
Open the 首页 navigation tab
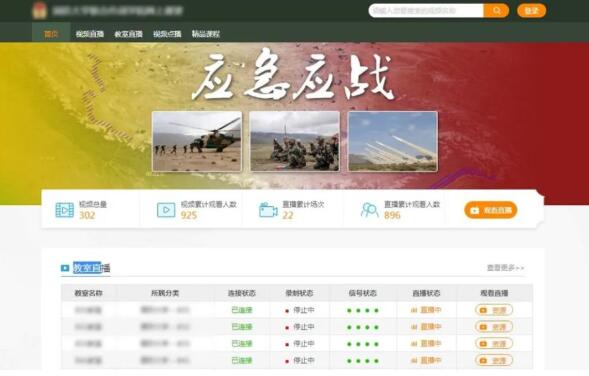(51, 34)
